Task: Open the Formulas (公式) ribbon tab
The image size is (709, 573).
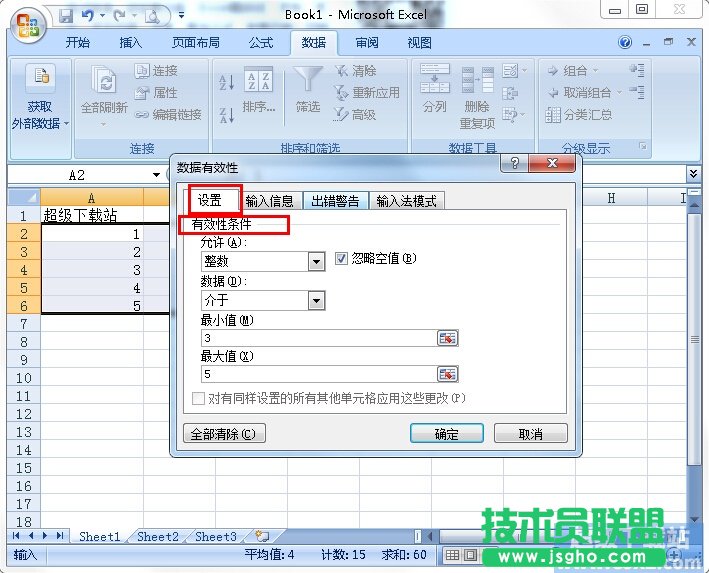Action: [x=261, y=43]
